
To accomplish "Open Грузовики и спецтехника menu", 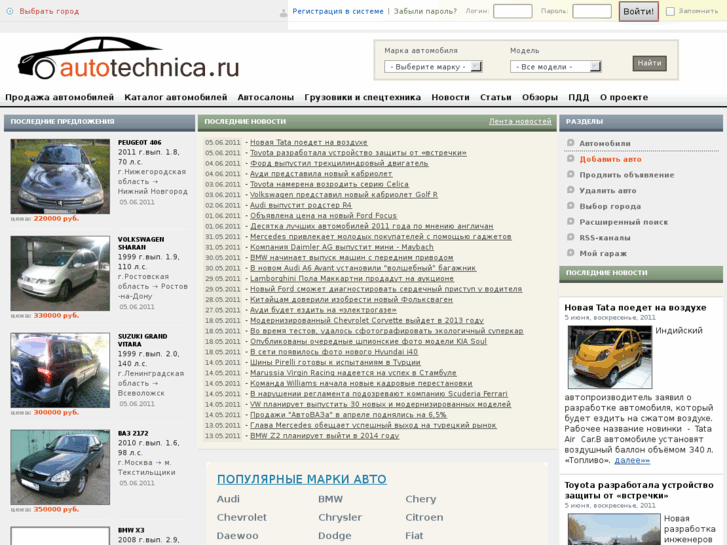I will click(x=363, y=97).
